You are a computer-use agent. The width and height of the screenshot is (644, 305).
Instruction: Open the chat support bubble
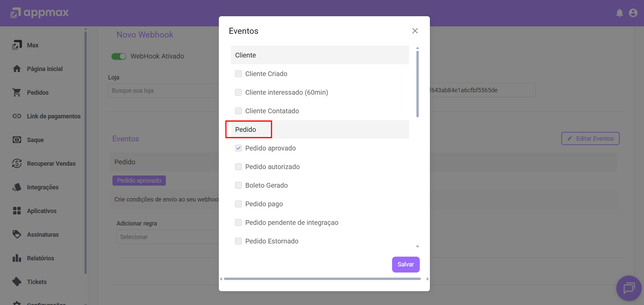[628, 288]
